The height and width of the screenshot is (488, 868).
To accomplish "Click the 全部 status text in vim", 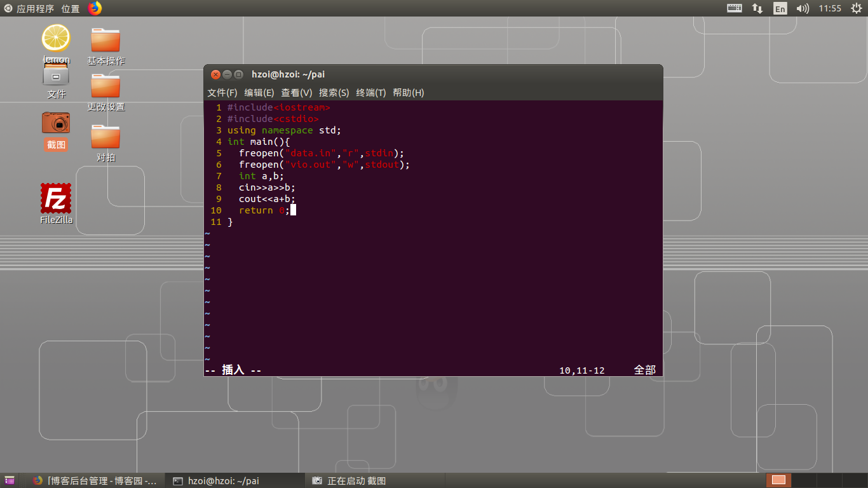I will [x=644, y=370].
